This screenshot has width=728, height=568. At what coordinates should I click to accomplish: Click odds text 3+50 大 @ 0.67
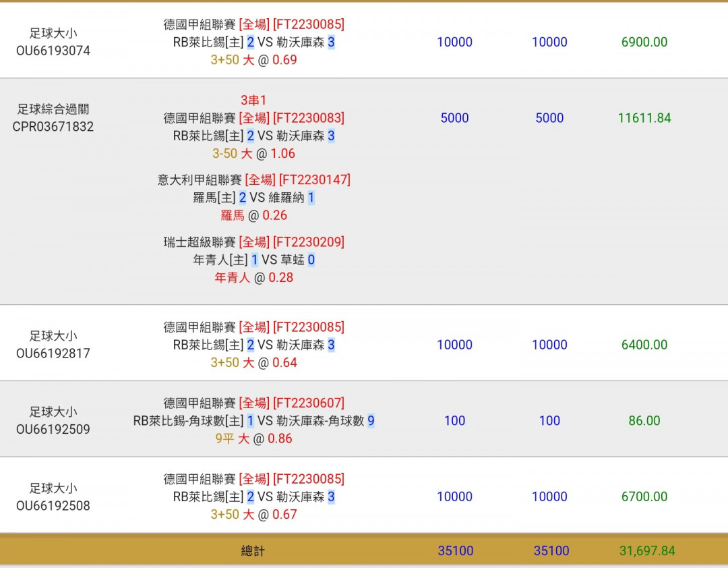(253, 515)
